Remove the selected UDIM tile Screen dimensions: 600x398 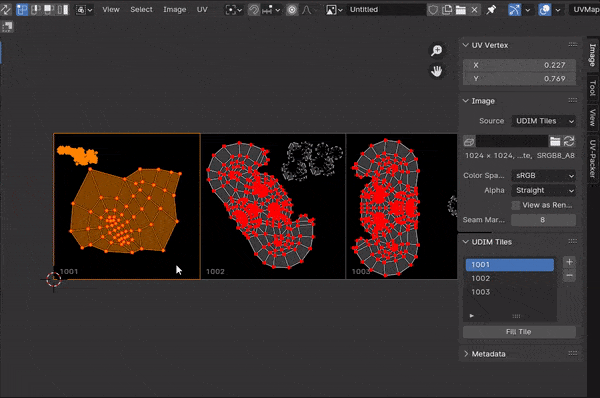(x=569, y=276)
